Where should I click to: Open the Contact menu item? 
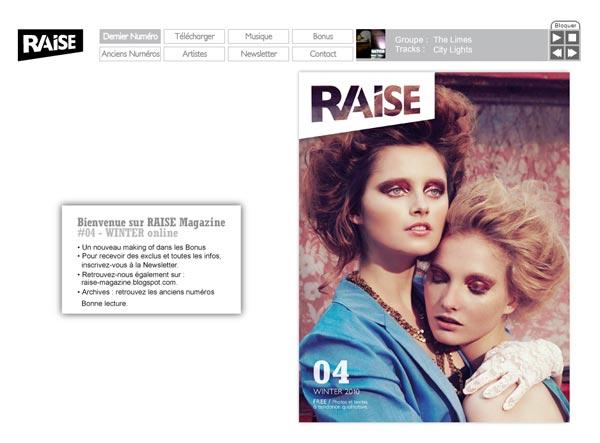coord(323,54)
